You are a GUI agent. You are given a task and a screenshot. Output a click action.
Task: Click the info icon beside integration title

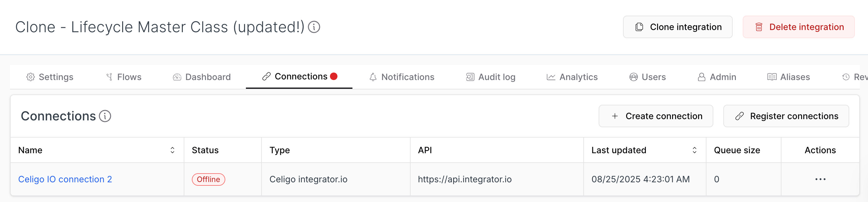pos(314,27)
